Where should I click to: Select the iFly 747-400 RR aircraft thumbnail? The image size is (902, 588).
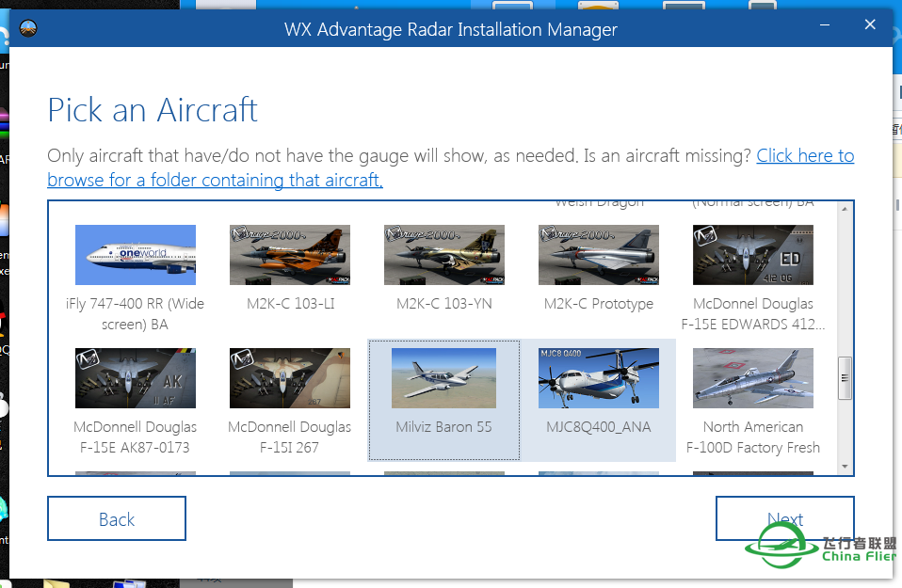135,255
